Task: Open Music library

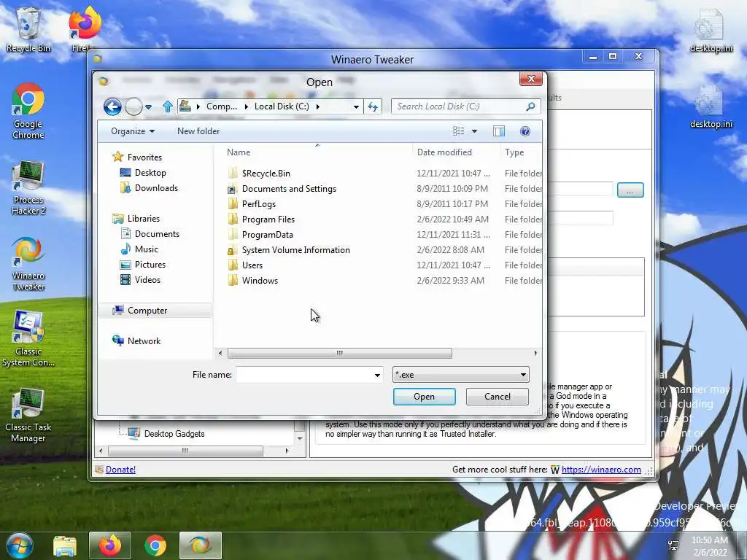Action: click(x=139, y=249)
